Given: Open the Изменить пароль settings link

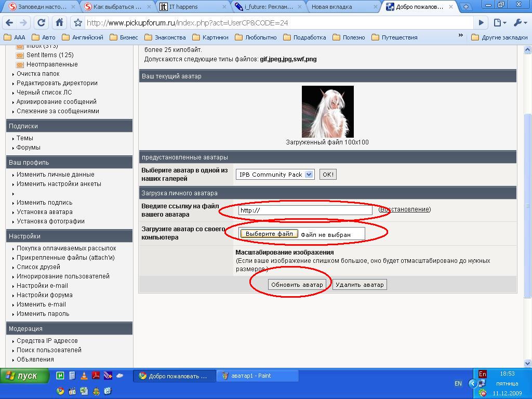Looking at the screenshot, I should pos(43,314).
